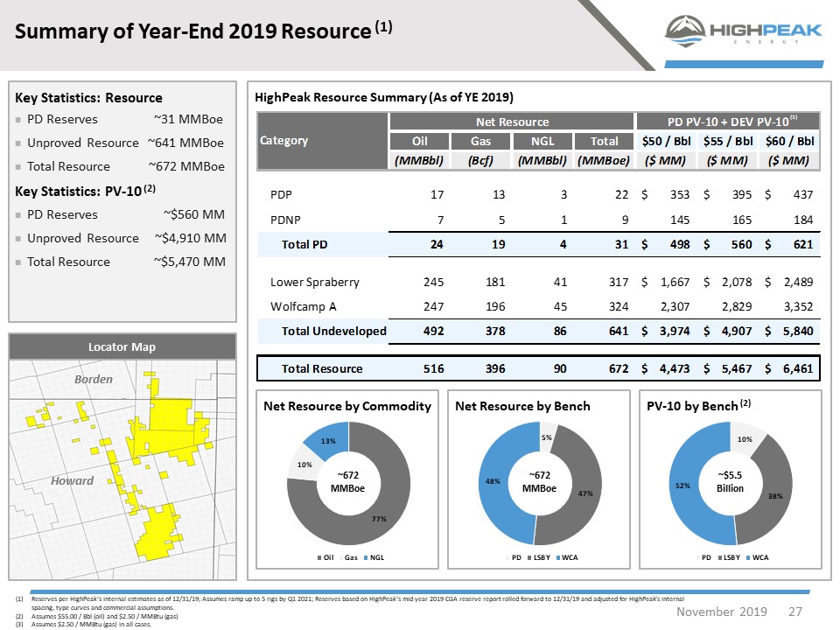The width and height of the screenshot is (840, 630).
Task: Click the '$55 / Bbl' column header
Action: [x=727, y=141]
